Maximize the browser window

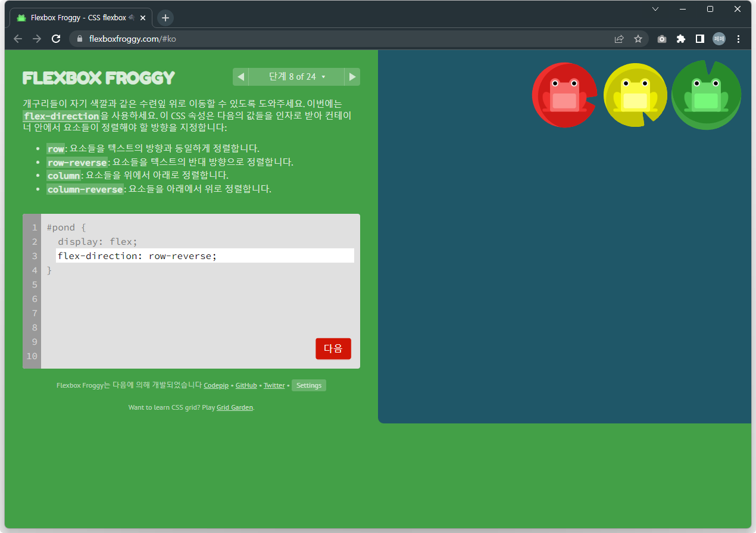coord(710,9)
